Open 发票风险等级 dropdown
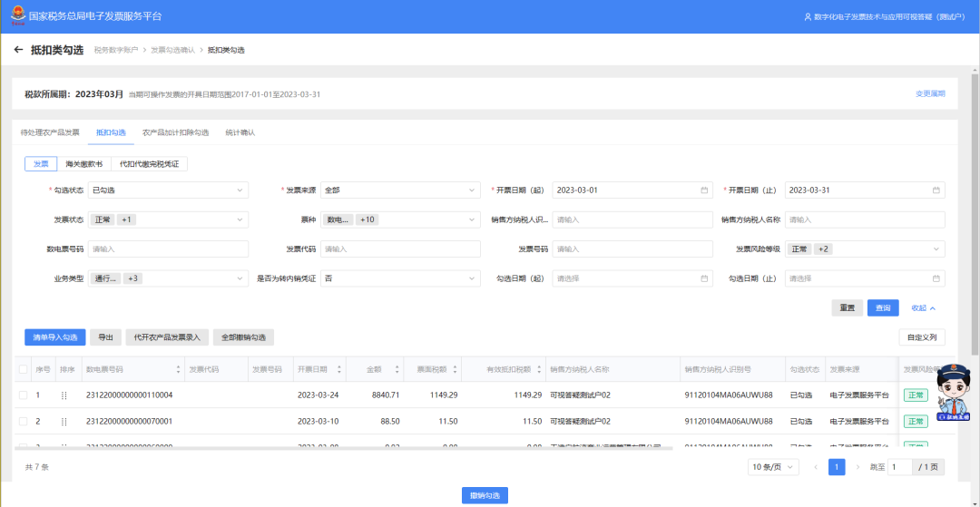This screenshot has height=507, width=980. click(x=865, y=249)
